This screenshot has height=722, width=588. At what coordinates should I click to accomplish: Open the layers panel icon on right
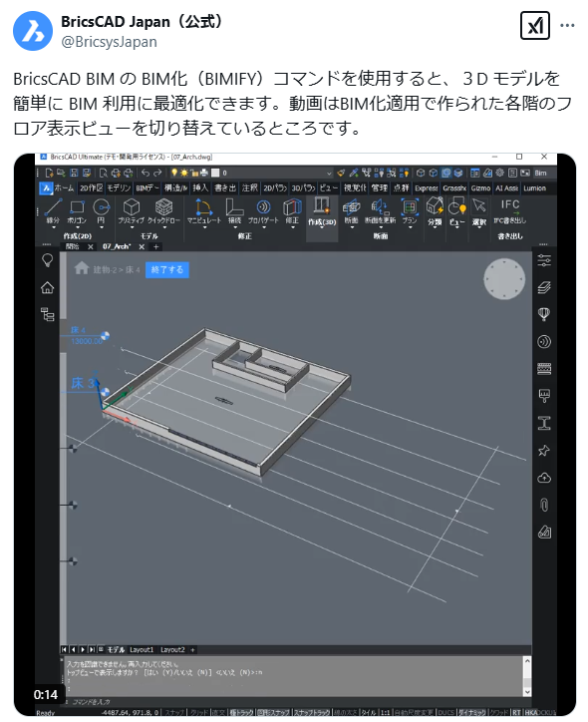(544, 288)
